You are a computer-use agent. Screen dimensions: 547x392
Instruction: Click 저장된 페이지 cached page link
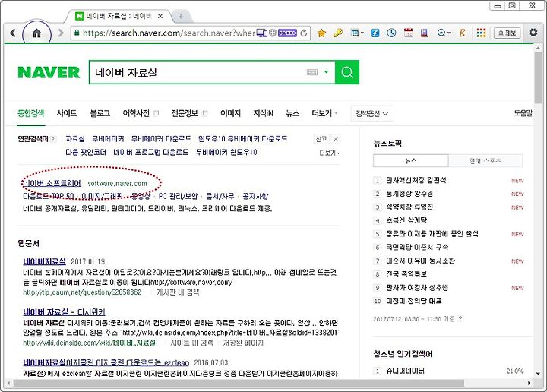tap(243, 343)
